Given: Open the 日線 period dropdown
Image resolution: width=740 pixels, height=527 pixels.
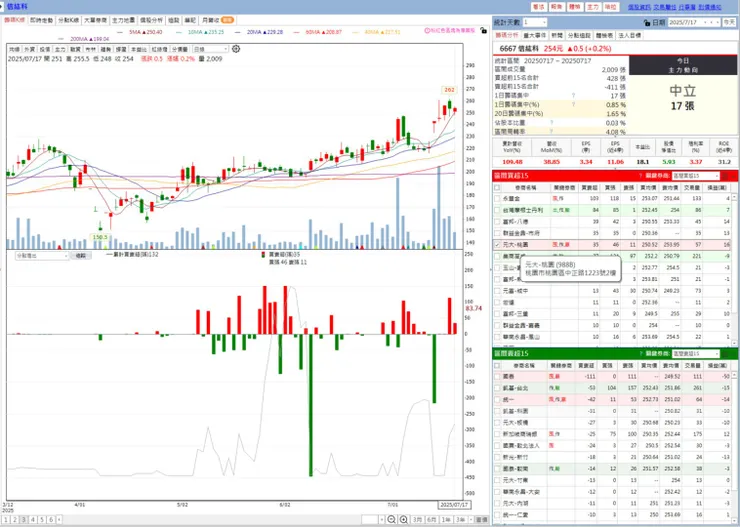Looking at the screenshot, I should coord(210,49).
